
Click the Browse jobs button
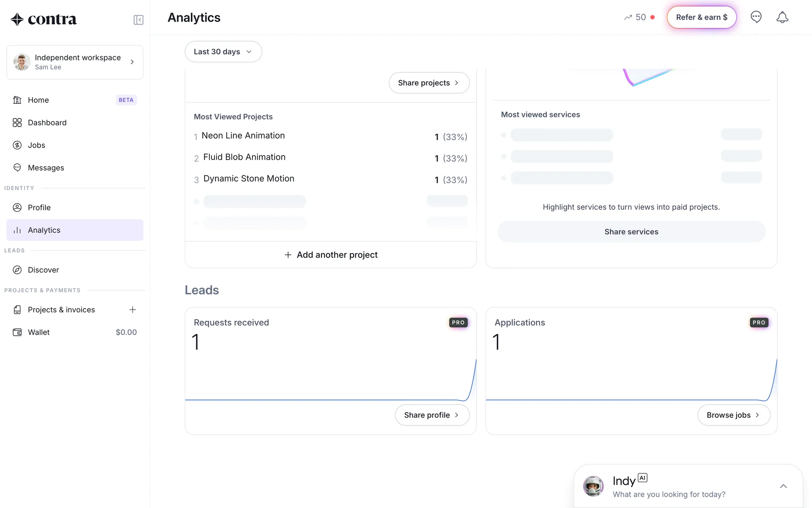(x=733, y=415)
